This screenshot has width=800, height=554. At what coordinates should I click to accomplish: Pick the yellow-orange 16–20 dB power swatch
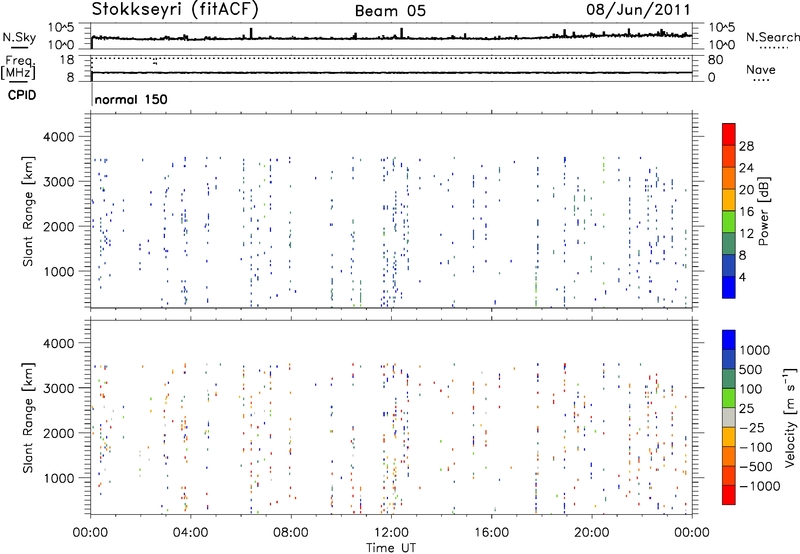[x=729, y=200]
